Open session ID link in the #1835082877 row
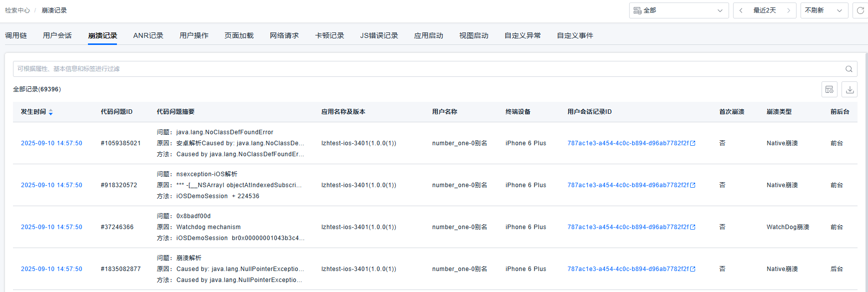The width and height of the screenshot is (868, 292). pyautogui.click(x=628, y=269)
